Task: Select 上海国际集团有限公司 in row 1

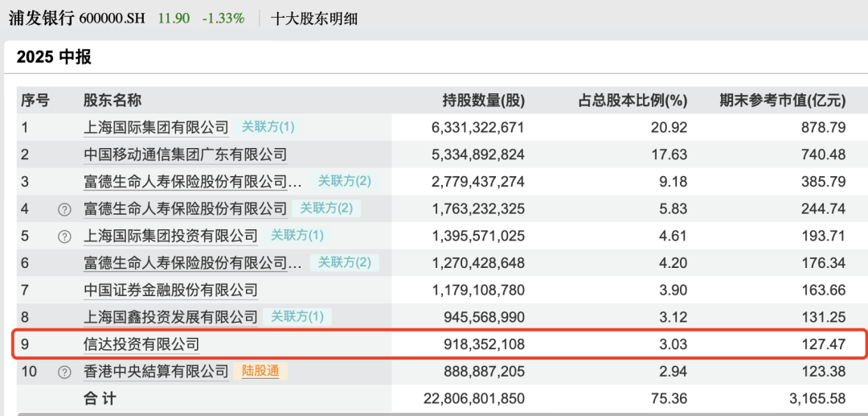Action: coord(156,127)
